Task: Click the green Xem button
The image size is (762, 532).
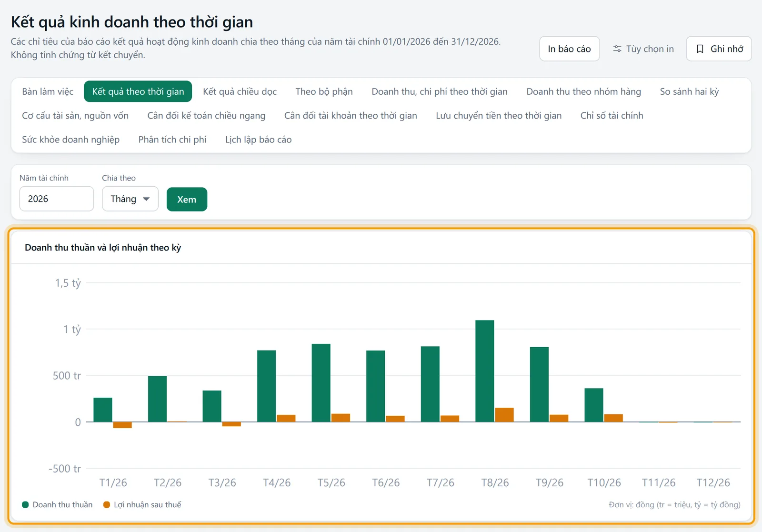Action: [187, 199]
